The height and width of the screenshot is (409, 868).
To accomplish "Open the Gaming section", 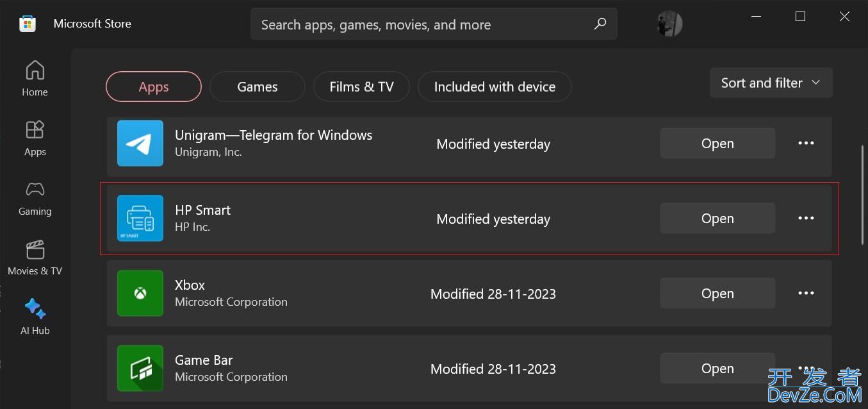I will pyautogui.click(x=35, y=197).
